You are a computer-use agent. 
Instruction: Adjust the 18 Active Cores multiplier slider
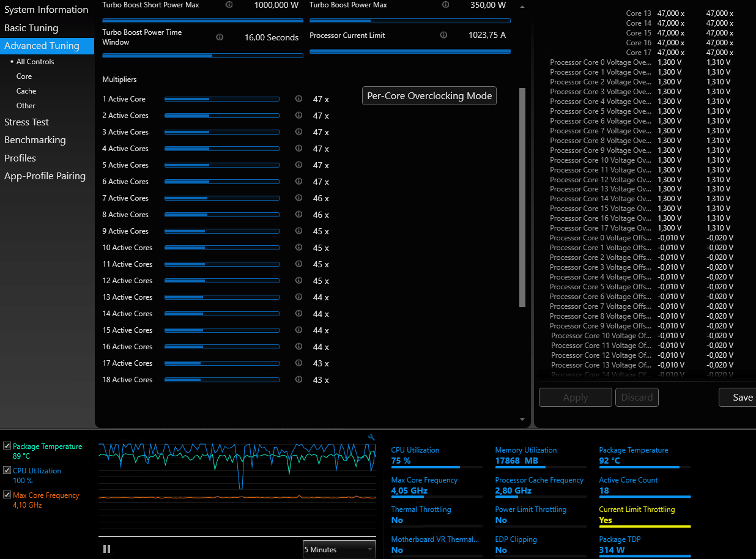[x=222, y=379]
